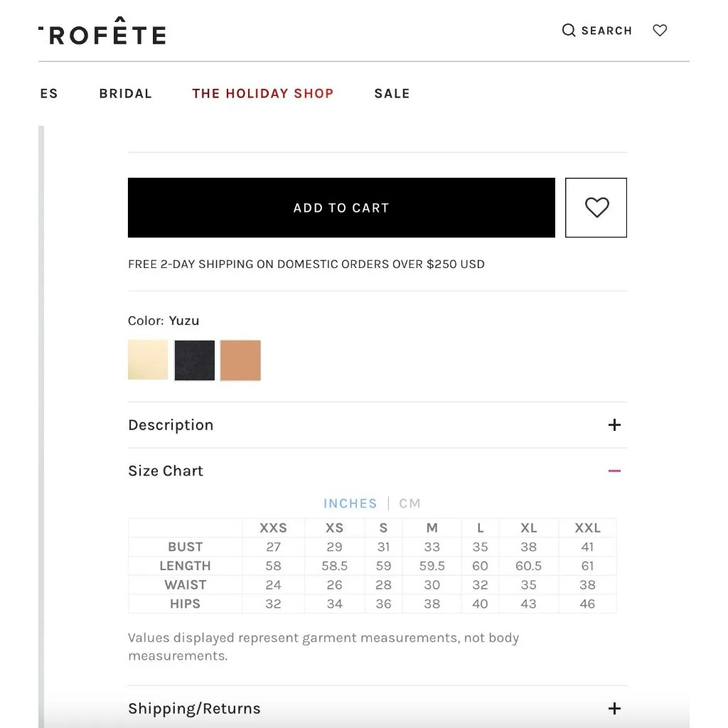Viewport: 728px width, 728px height.
Task: Choose the tan color swatch
Action: [240, 360]
